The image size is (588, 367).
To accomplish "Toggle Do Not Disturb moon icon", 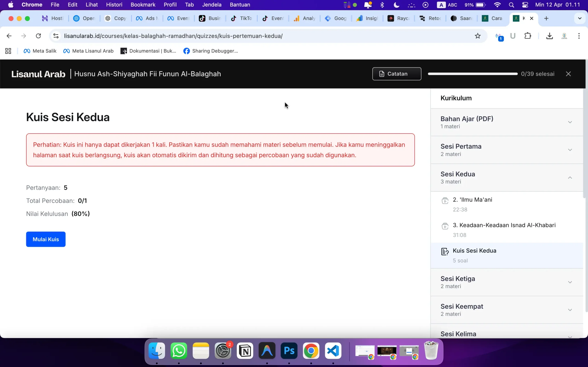I will pyautogui.click(x=396, y=5).
